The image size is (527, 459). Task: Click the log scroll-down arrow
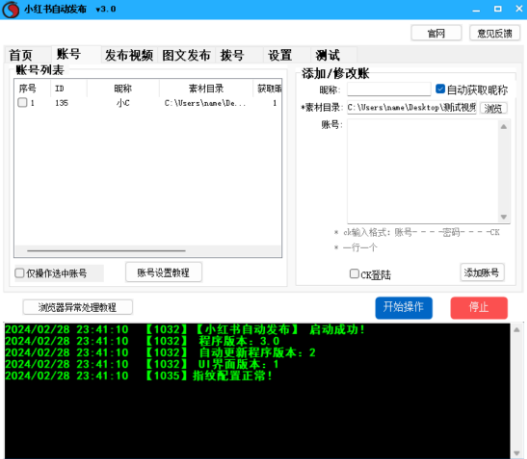coord(517,453)
